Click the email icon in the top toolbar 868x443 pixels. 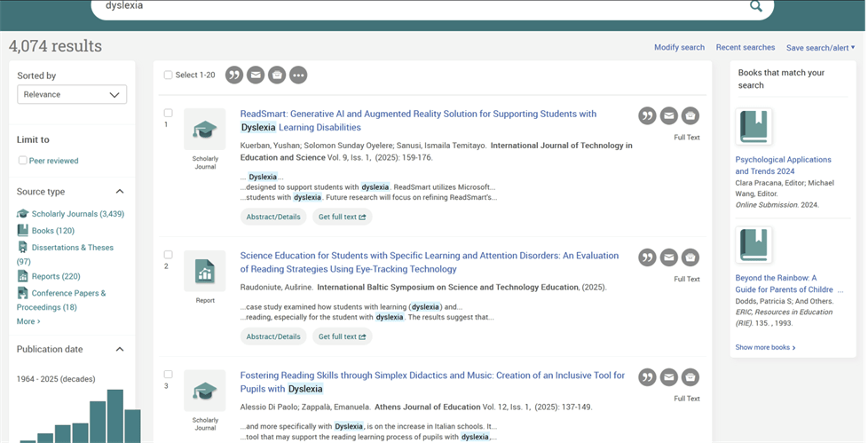[256, 75]
